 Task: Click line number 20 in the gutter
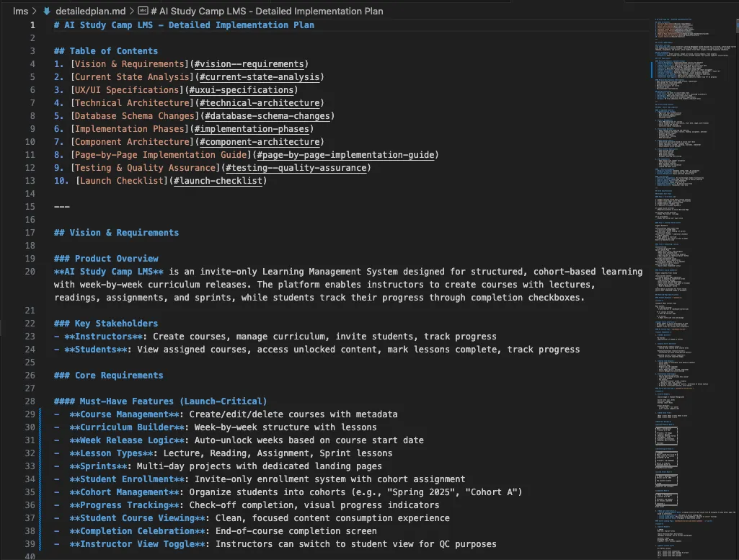tap(30, 272)
